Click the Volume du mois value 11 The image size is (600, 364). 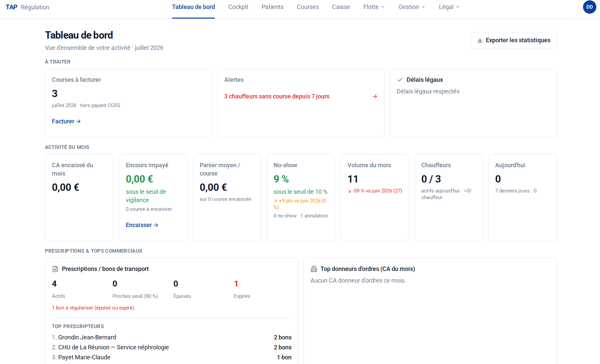pos(353,179)
